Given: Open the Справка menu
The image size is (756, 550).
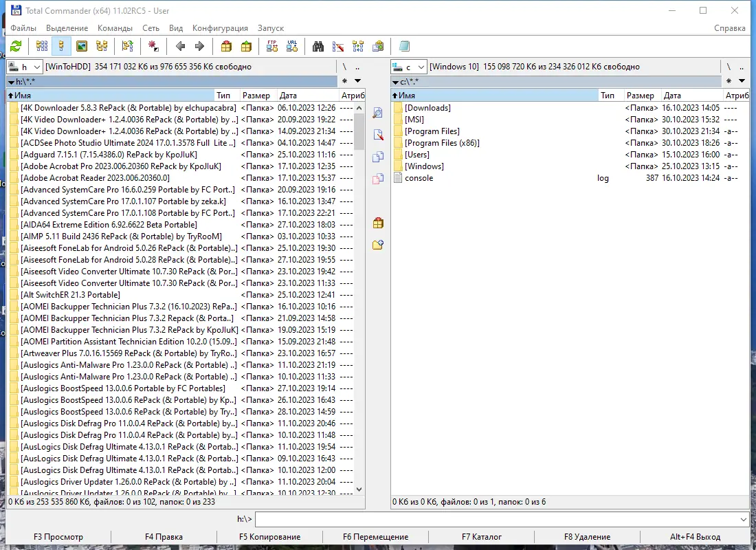Looking at the screenshot, I should click(729, 28).
